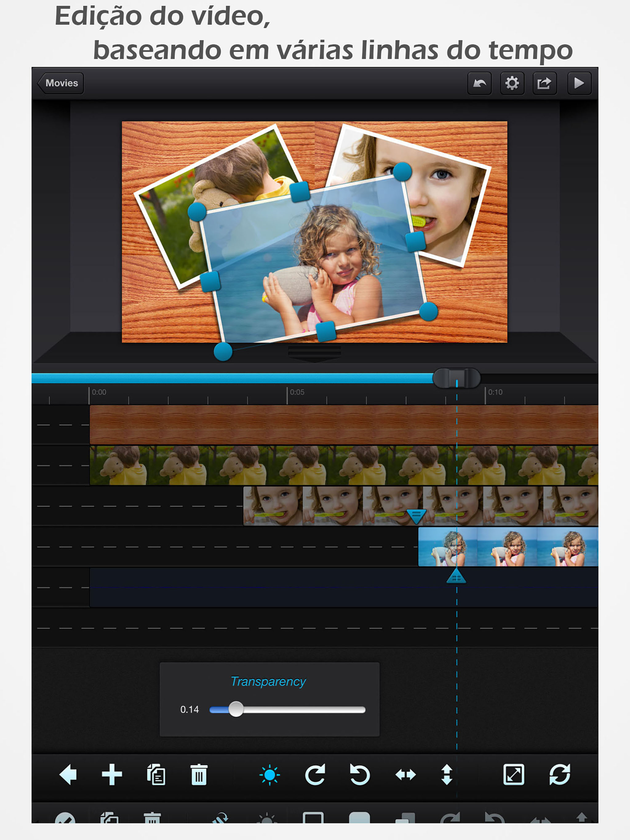The image size is (630, 840).
Task: Tap the share export icon
Action: point(544,83)
